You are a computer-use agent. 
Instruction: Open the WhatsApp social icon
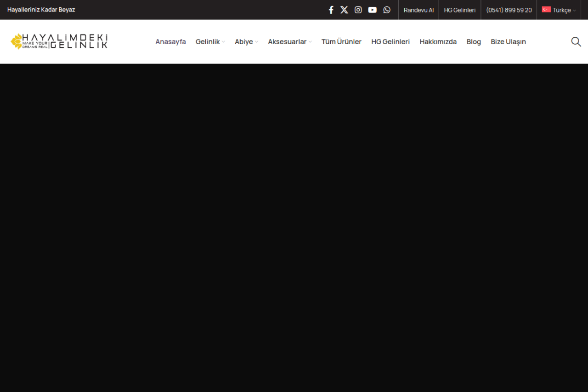coord(387,10)
